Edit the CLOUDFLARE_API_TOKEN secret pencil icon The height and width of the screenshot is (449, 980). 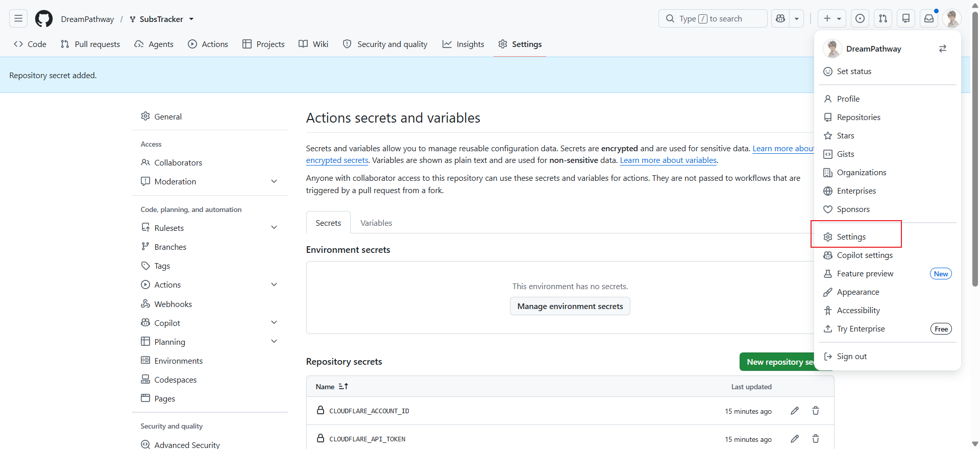[795, 439]
